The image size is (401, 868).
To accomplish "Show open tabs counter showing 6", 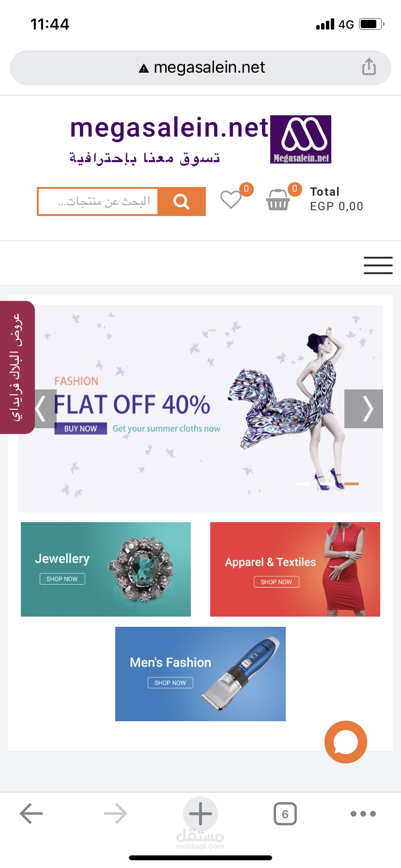I will click(x=285, y=814).
